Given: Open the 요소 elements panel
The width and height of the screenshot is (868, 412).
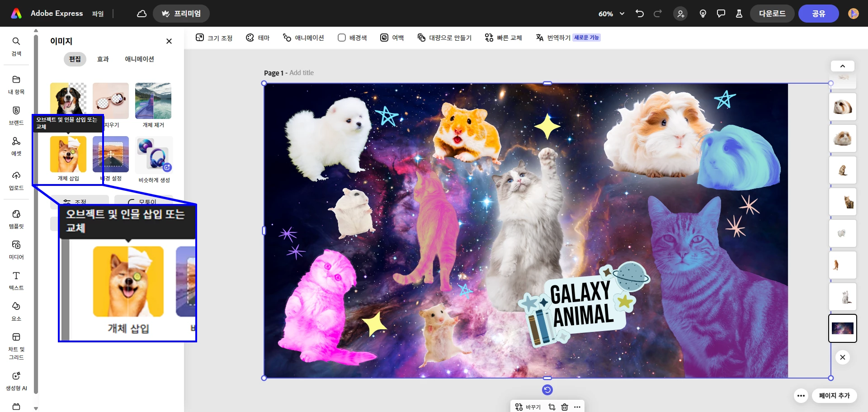Looking at the screenshot, I should (16, 311).
